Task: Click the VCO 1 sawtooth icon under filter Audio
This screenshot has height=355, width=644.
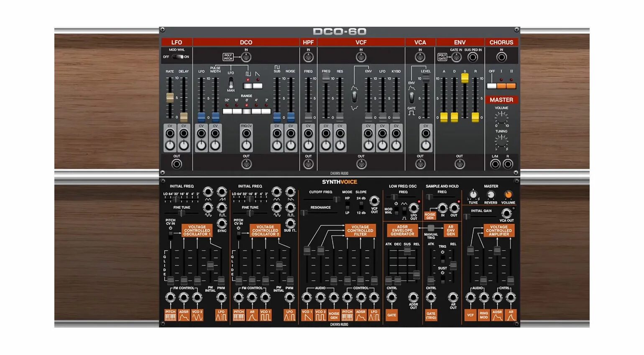Action: (x=307, y=315)
